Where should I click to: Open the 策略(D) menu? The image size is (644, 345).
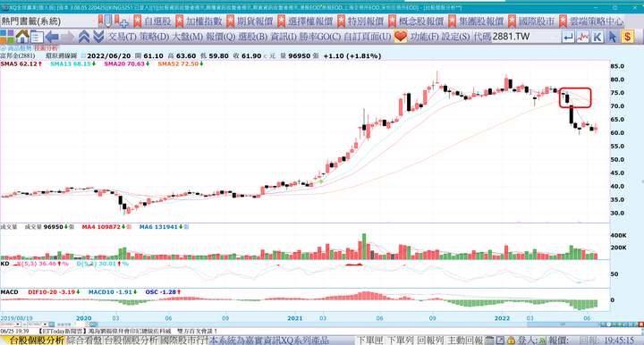click(154, 37)
